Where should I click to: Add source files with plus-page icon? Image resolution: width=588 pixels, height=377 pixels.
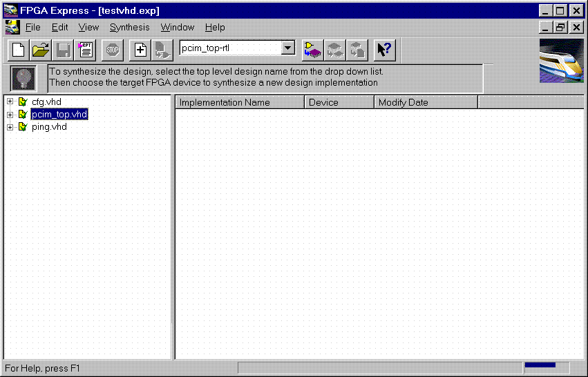140,50
